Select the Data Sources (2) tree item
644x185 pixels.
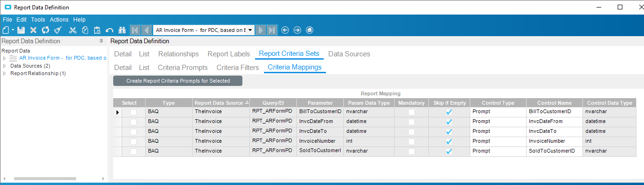[30, 66]
